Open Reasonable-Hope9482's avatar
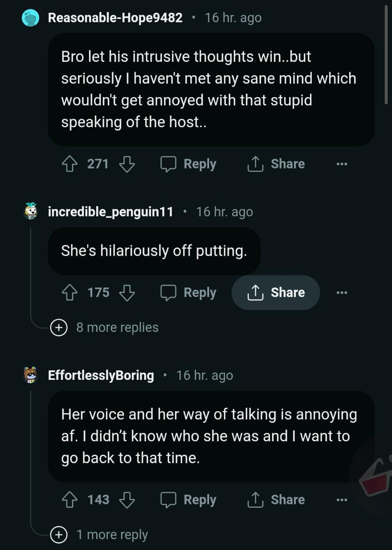 (x=30, y=18)
